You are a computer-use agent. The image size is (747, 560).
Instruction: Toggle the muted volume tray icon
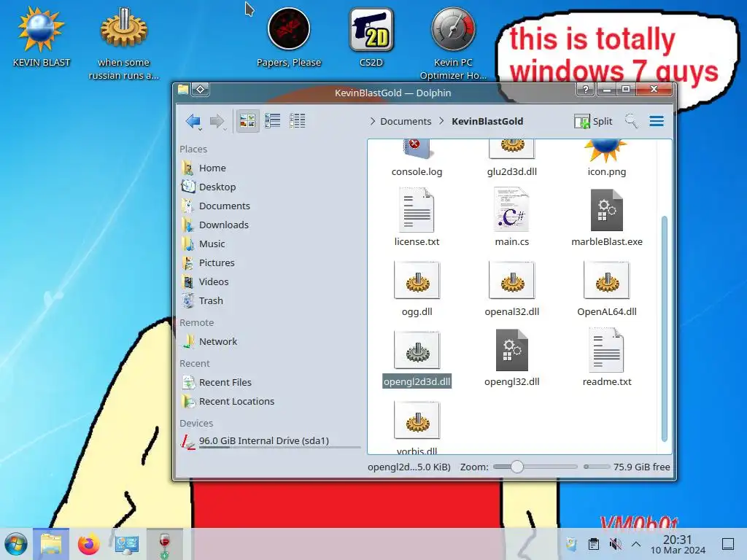pyautogui.click(x=616, y=544)
